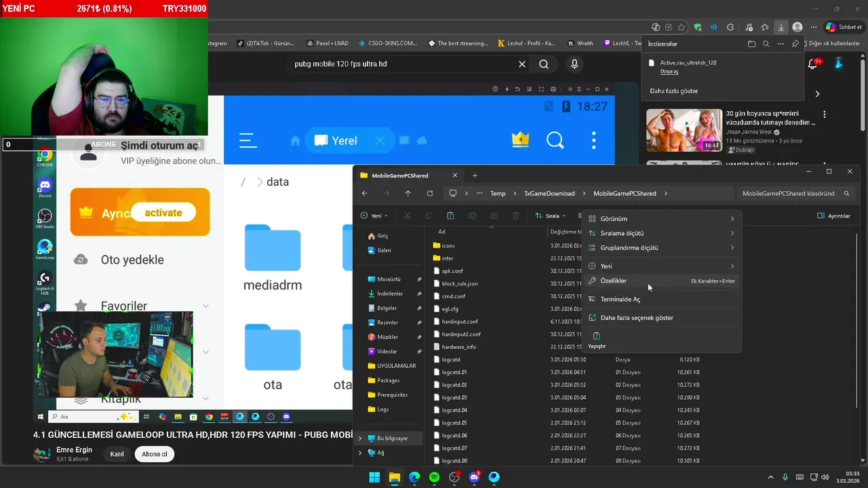Show hidden system tray icons chevron
The height and width of the screenshot is (488, 868).
(x=770, y=477)
